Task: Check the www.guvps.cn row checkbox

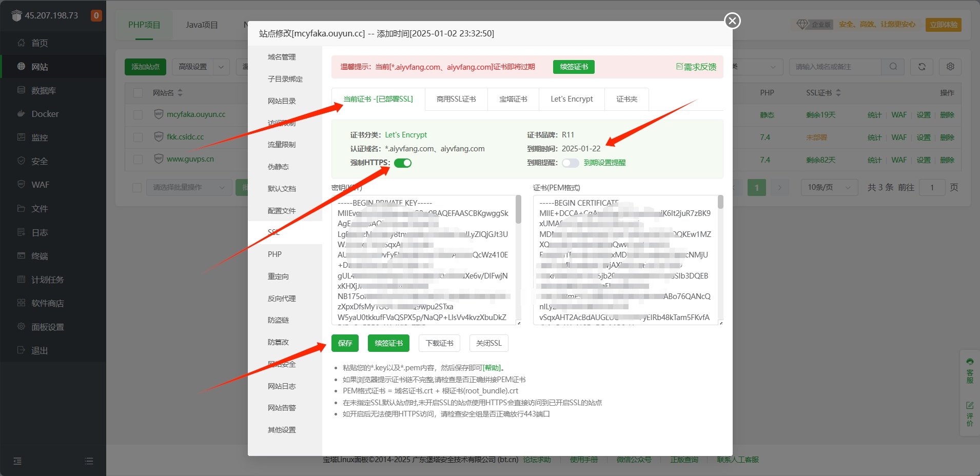Action: [x=138, y=160]
